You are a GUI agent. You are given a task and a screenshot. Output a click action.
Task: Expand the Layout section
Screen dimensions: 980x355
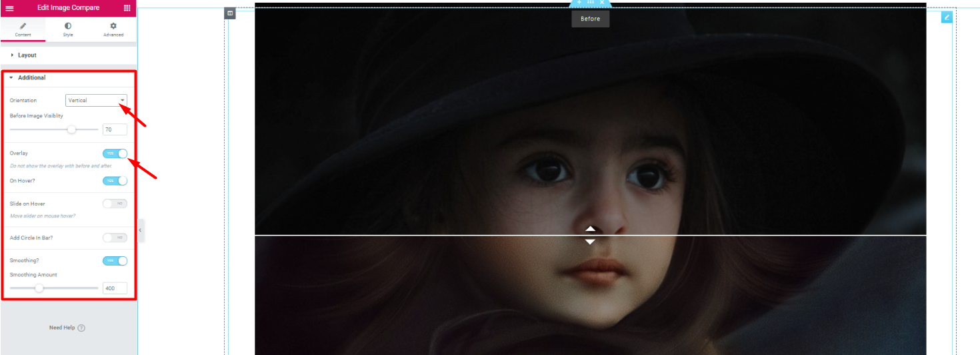coord(27,55)
